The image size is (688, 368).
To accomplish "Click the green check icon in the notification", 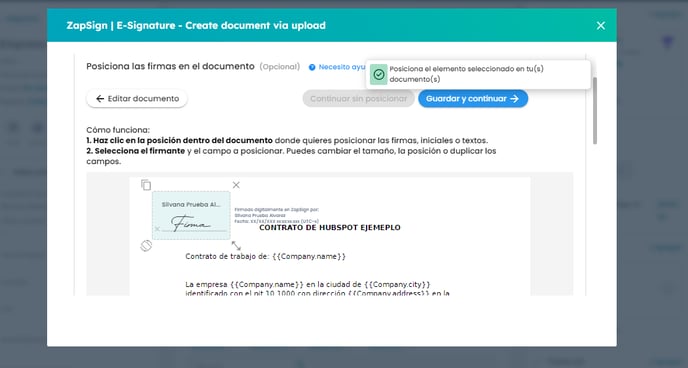I will [379, 75].
